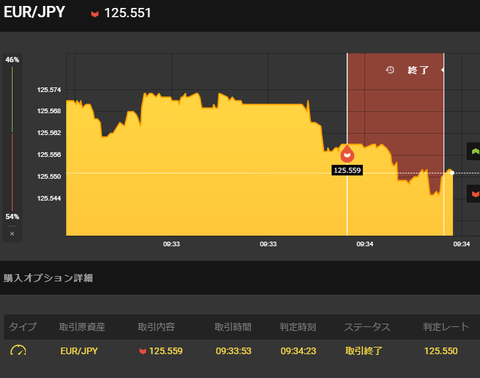This screenshot has width=480, height=378.
Task: Click the red arrow beside 125.559 in table
Action: (x=143, y=351)
